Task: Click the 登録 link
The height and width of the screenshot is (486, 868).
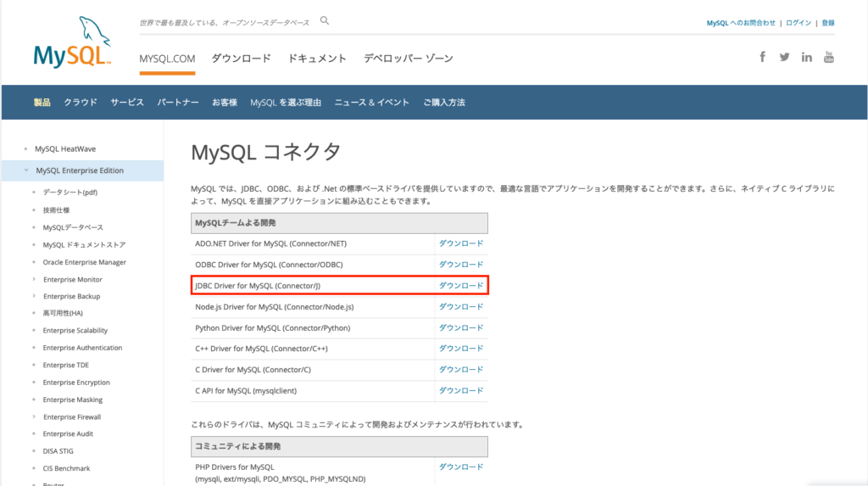Action: click(827, 23)
